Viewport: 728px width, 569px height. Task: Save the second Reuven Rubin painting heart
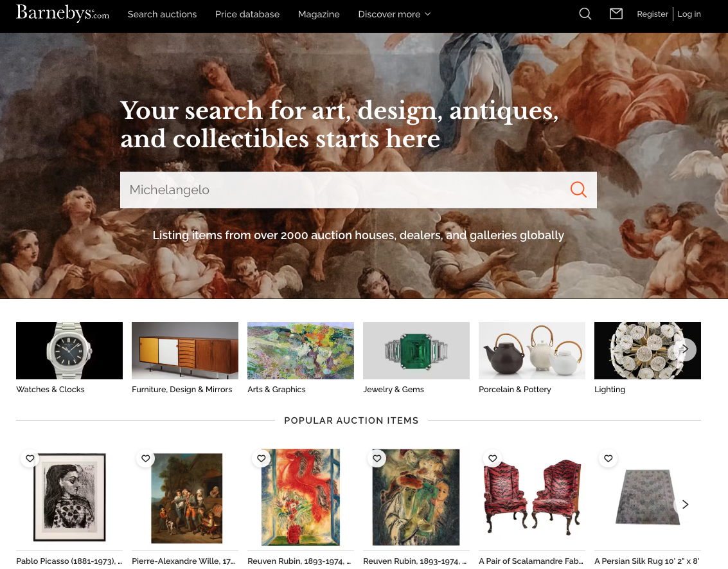coord(377,458)
